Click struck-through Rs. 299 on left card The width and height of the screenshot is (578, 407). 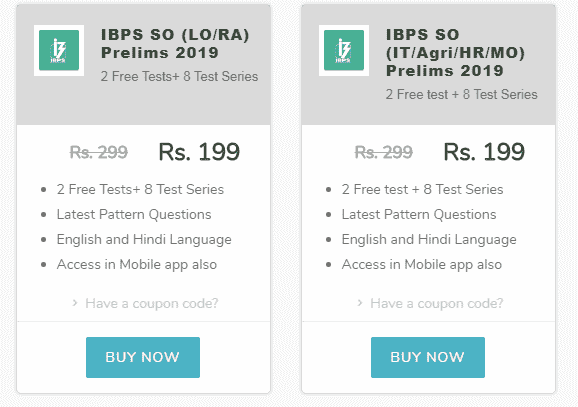point(99,152)
